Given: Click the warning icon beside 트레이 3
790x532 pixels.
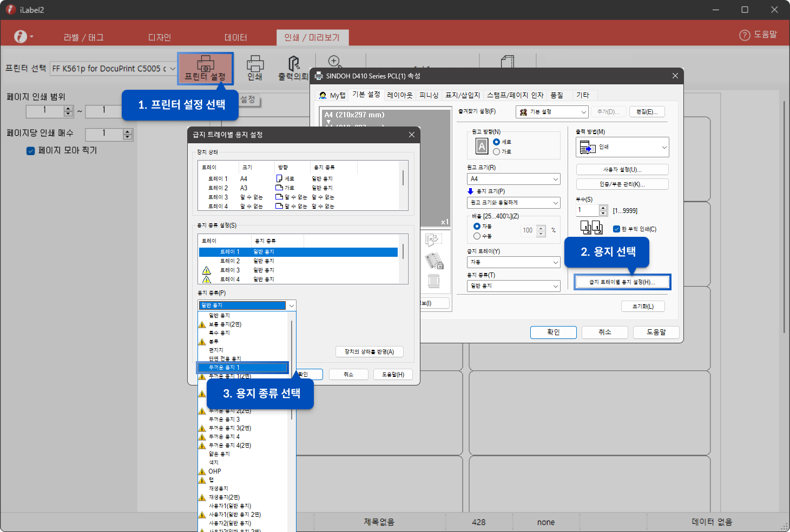Looking at the screenshot, I should (x=206, y=270).
